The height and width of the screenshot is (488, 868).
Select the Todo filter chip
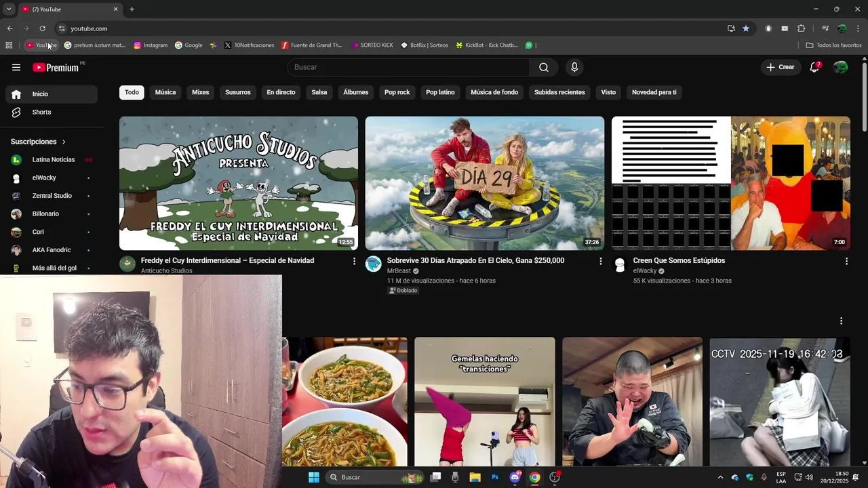(x=132, y=92)
